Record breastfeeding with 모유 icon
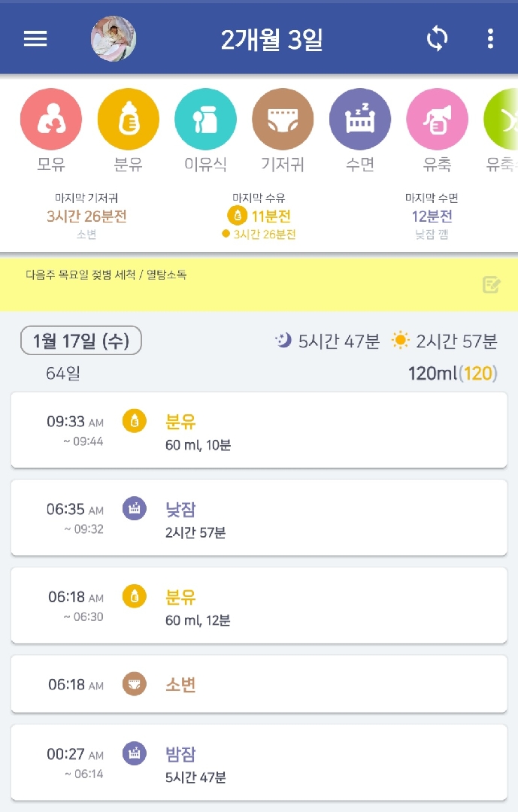518x812 pixels. point(51,120)
